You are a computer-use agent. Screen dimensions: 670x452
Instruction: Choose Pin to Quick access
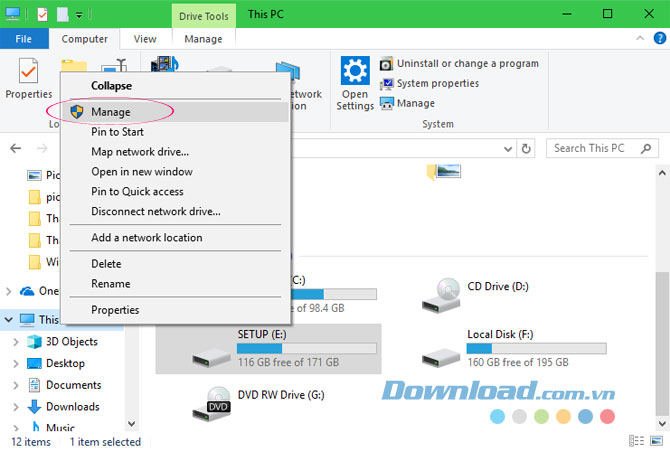175,191
